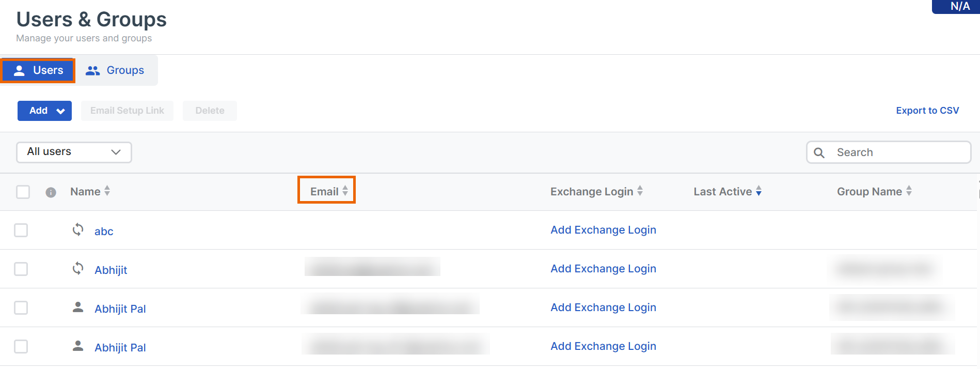Click Last Active sort arrows

pos(758,191)
